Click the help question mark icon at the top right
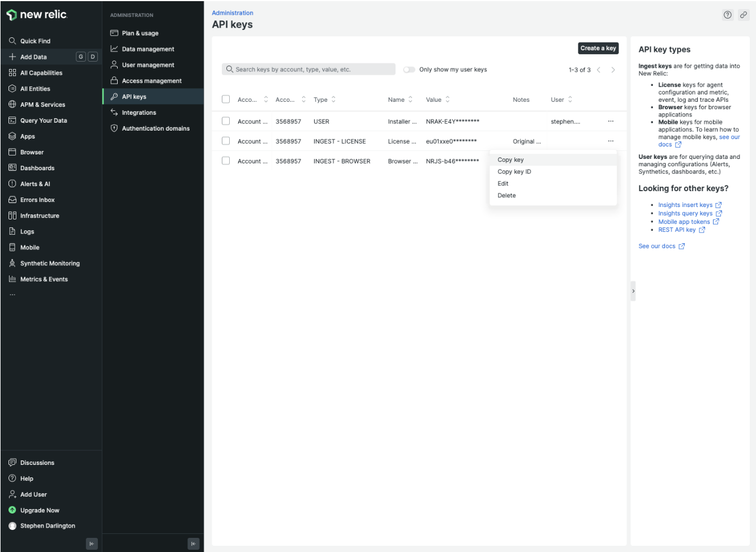 click(x=728, y=15)
